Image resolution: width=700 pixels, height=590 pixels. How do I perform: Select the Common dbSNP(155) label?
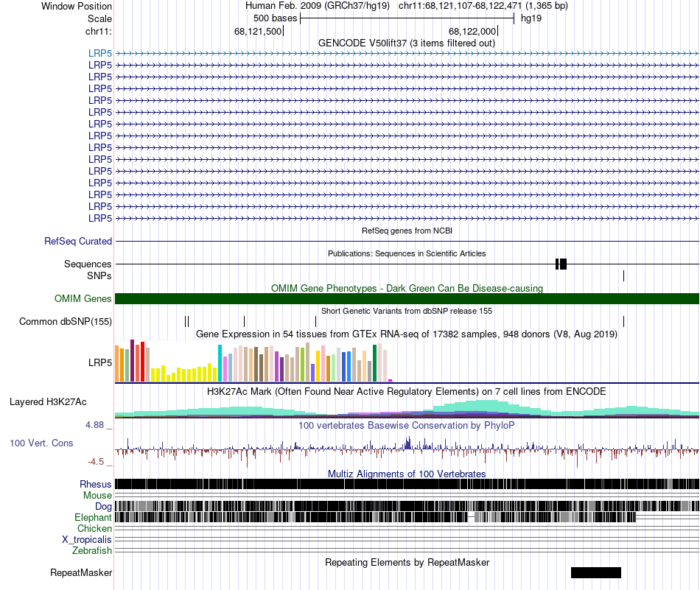click(66, 321)
